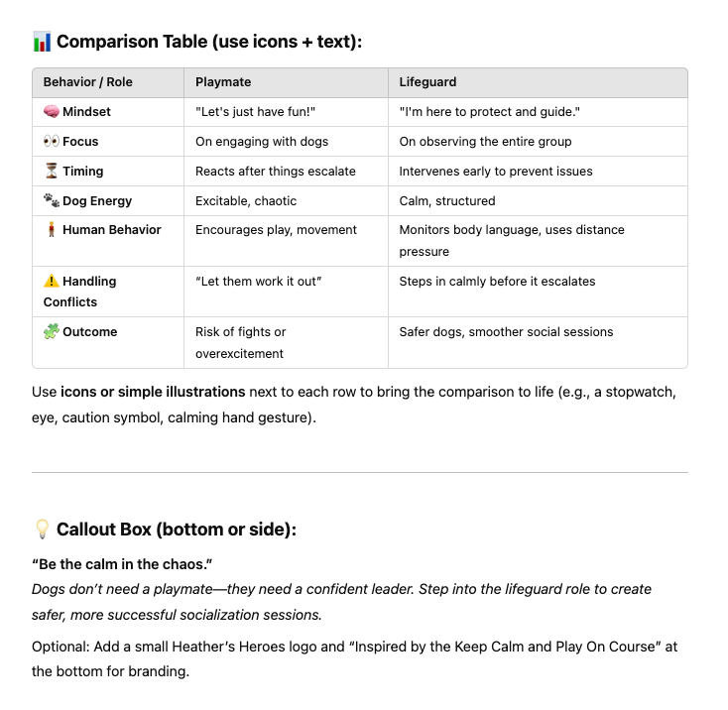
Task: Click the light bulb emoji beside Callout Box
Action: [x=42, y=530]
